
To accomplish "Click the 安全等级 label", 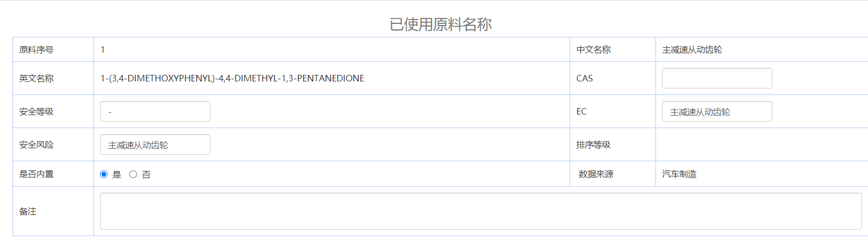I will (36, 111).
